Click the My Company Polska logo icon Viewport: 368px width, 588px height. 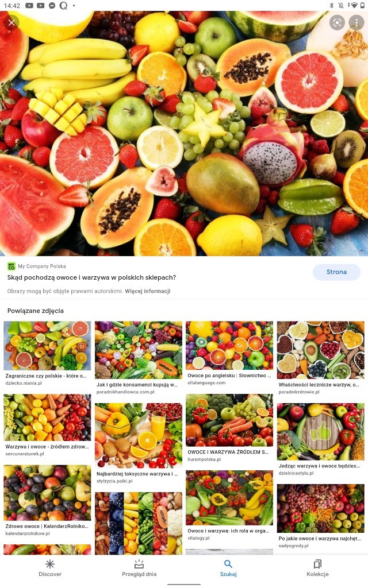[11, 266]
